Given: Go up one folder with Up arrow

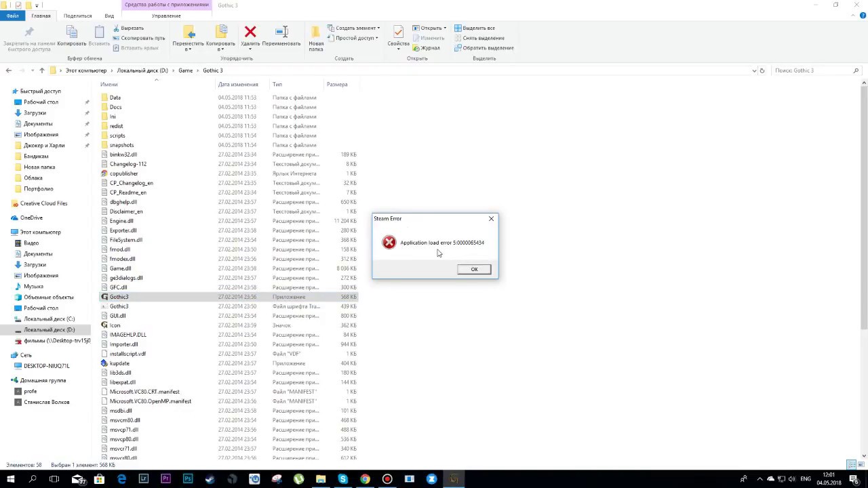Looking at the screenshot, I should click(42, 70).
